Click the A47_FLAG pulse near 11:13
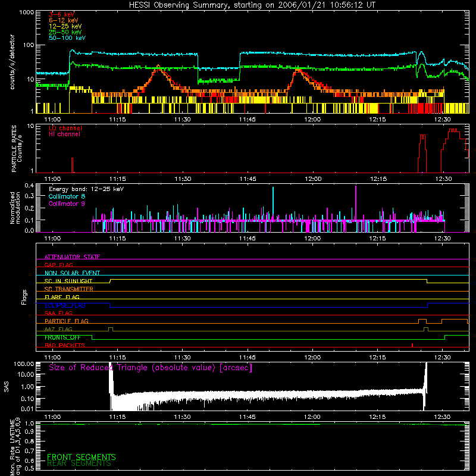This screenshot has height=476, width=476. [111, 330]
